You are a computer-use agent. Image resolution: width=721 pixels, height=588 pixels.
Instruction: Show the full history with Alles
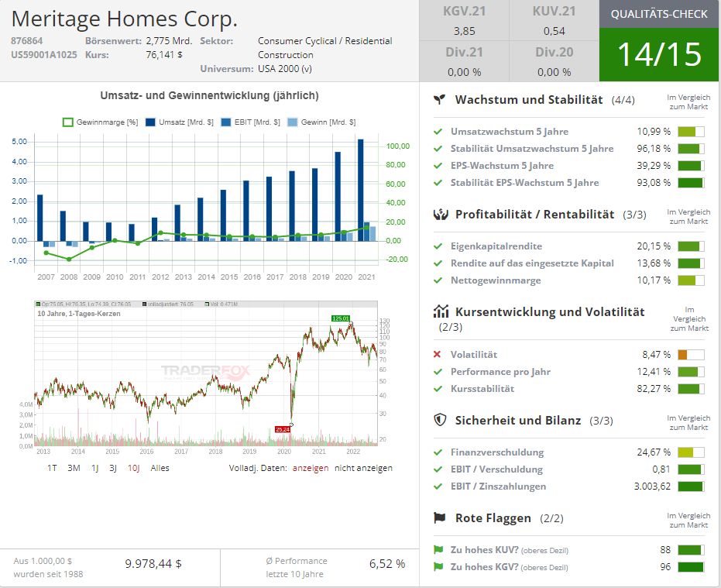pos(160,468)
